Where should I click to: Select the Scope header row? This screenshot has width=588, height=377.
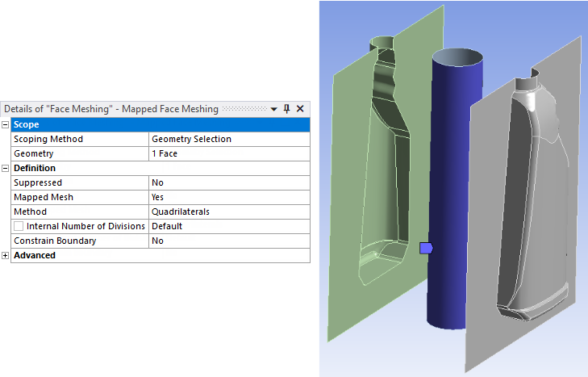click(x=161, y=124)
